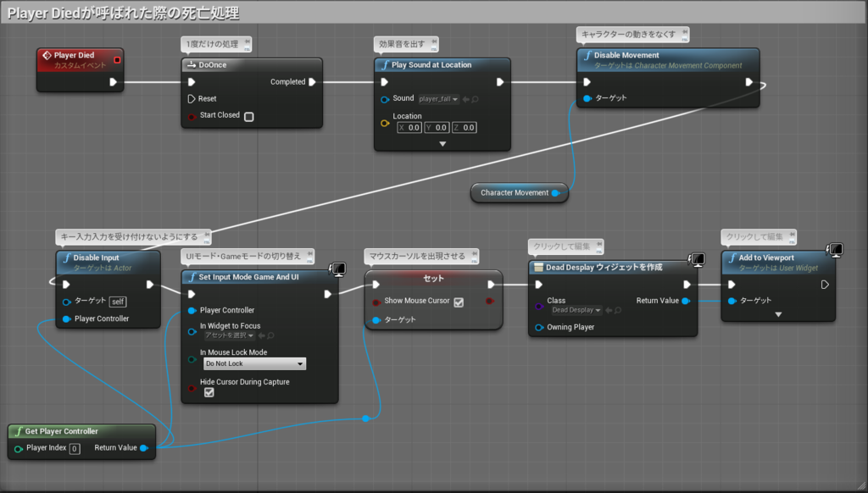Open the Do Not Lock mouse lock dropdown

click(254, 363)
